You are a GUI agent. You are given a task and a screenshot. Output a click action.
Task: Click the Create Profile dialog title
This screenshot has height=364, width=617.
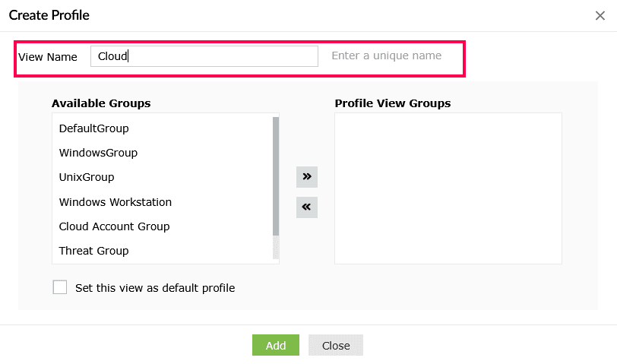[x=49, y=14]
